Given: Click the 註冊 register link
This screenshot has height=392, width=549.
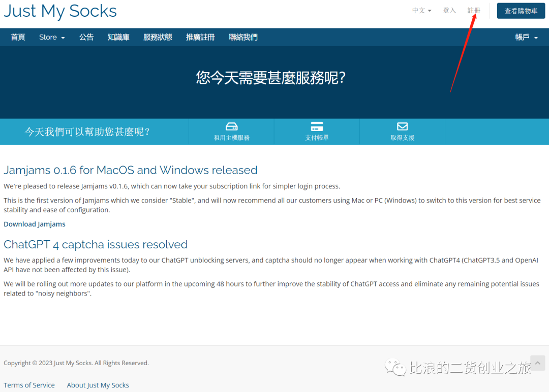Looking at the screenshot, I should tap(474, 11).
